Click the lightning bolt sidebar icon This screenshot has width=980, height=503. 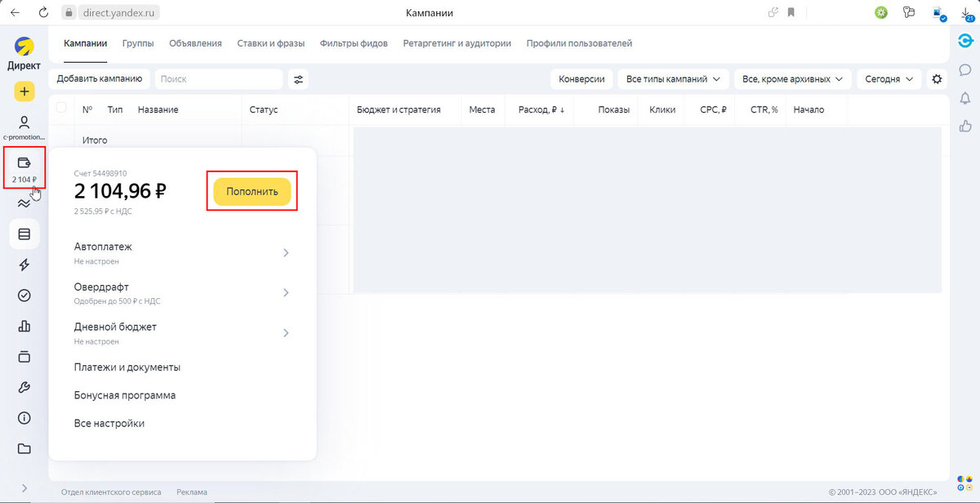coord(24,265)
